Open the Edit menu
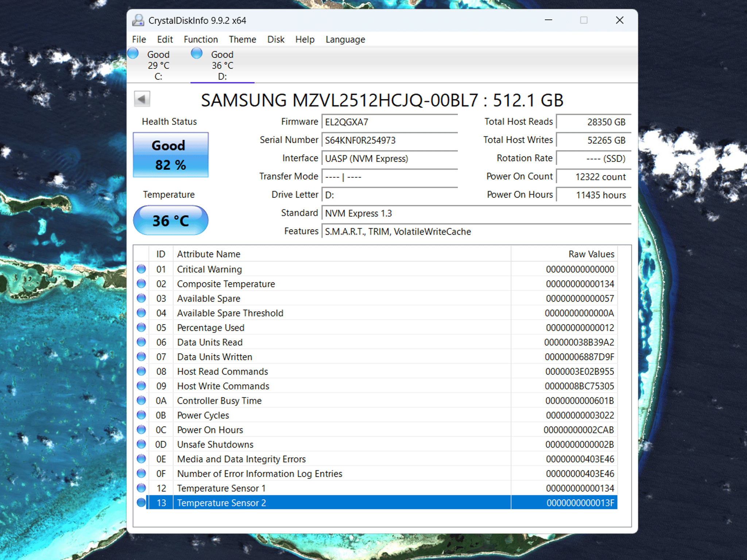This screenshot has height=560, width=747. coord(165,39)
